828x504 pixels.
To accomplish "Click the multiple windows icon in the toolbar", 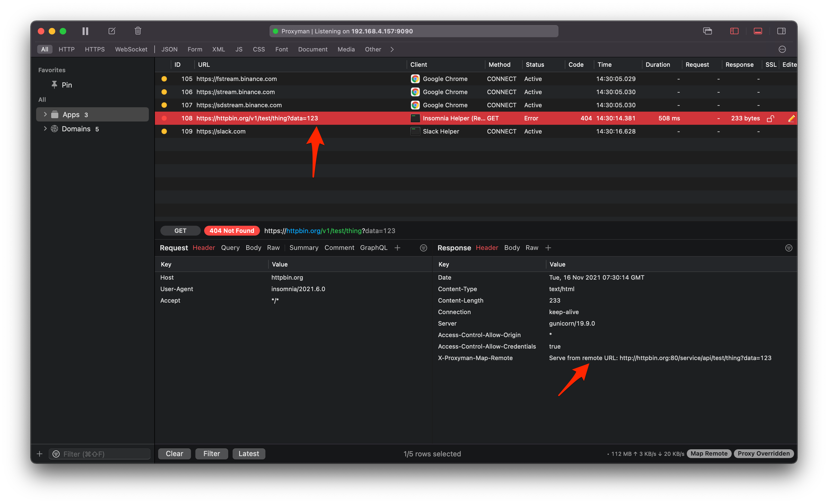I will point(707,31).
